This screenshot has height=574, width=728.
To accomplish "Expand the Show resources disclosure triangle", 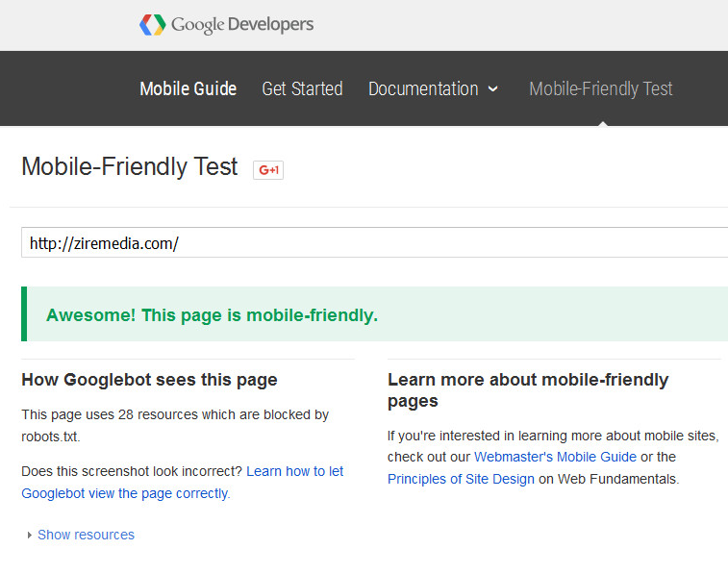I will (29, 535).
